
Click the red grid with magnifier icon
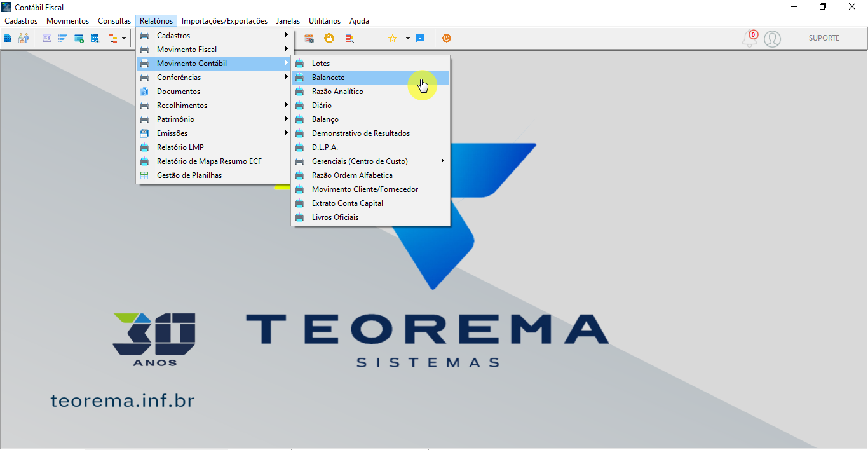click(x=349, y=38)
